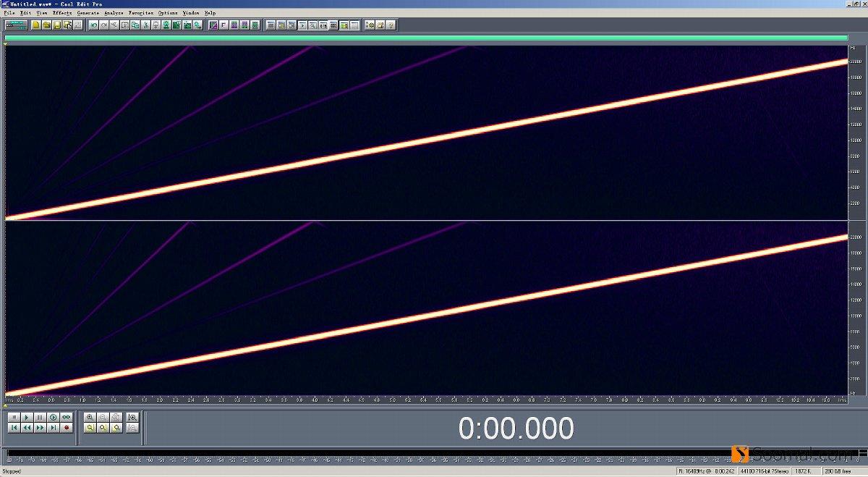
Task: Open the Generate menu
Action: [x=88, y=13]
